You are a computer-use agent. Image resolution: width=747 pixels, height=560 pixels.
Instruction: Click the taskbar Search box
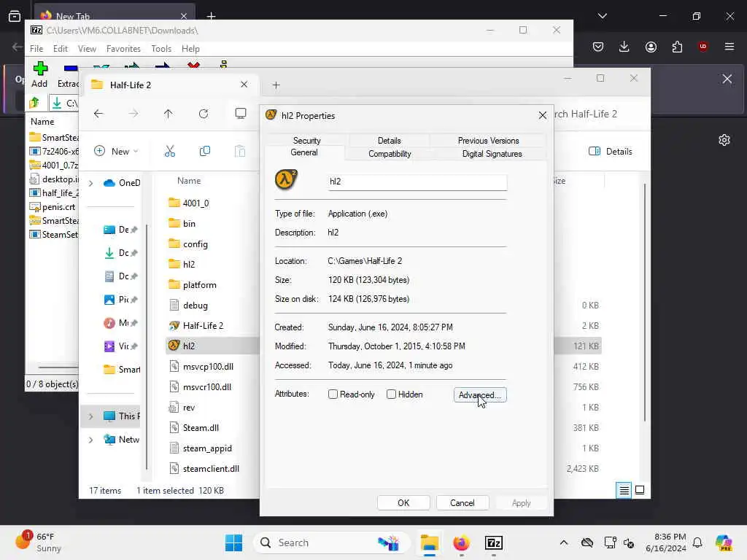[331, 542]
